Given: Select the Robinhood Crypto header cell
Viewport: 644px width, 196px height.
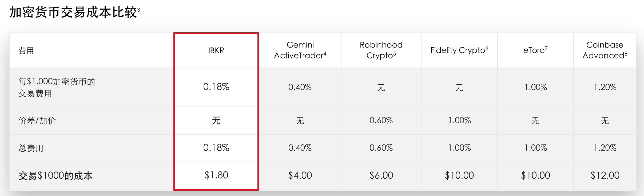Looking at the screenshot, I should [381, 50].
